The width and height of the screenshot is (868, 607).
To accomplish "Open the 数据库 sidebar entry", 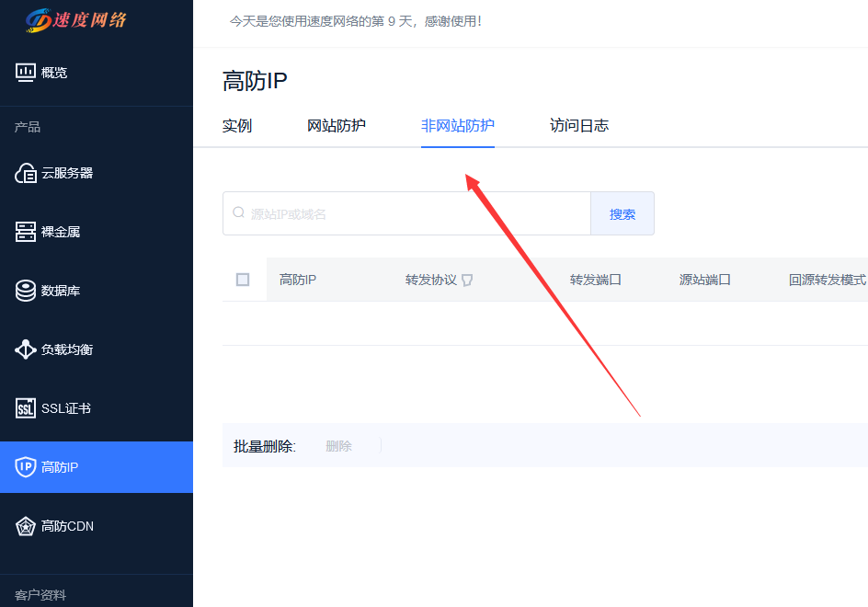I will (97, 291).
